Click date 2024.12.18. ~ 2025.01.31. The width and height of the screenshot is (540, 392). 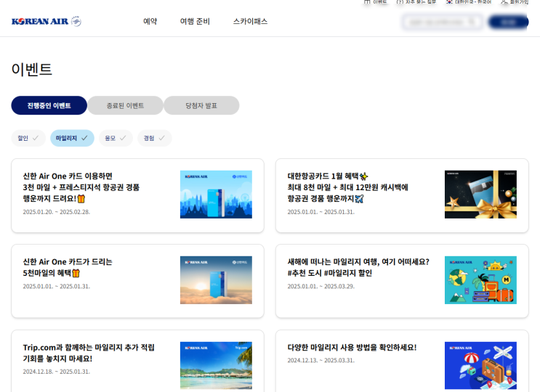[57, 372]
